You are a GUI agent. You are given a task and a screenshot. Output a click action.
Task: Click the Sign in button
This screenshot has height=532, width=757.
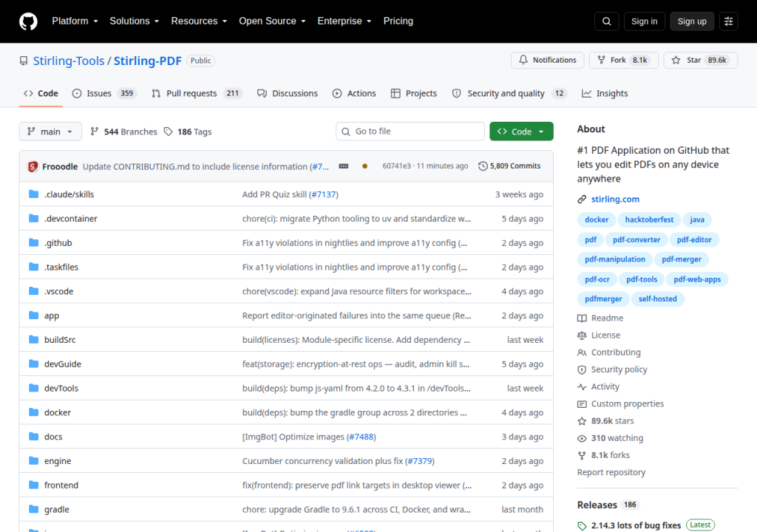[644, 21]
